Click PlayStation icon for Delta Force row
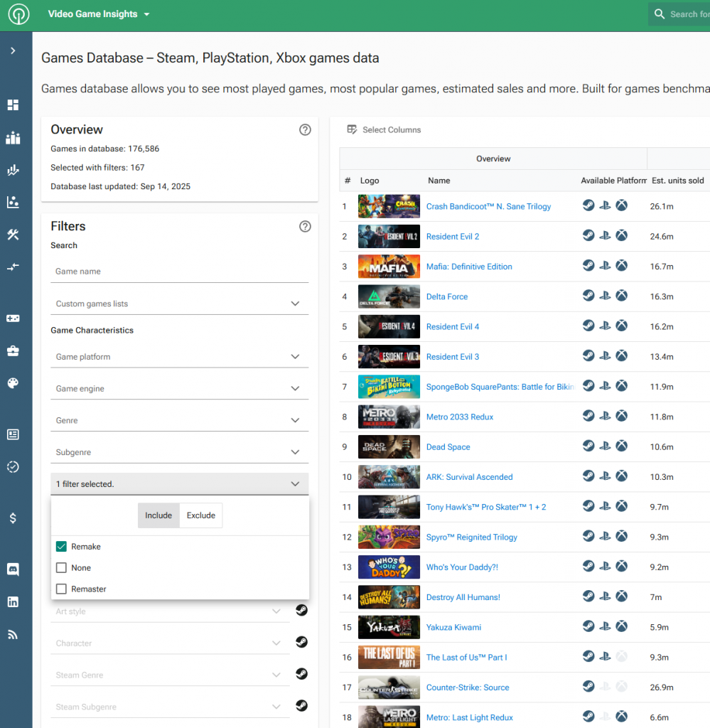 point(605,296)
